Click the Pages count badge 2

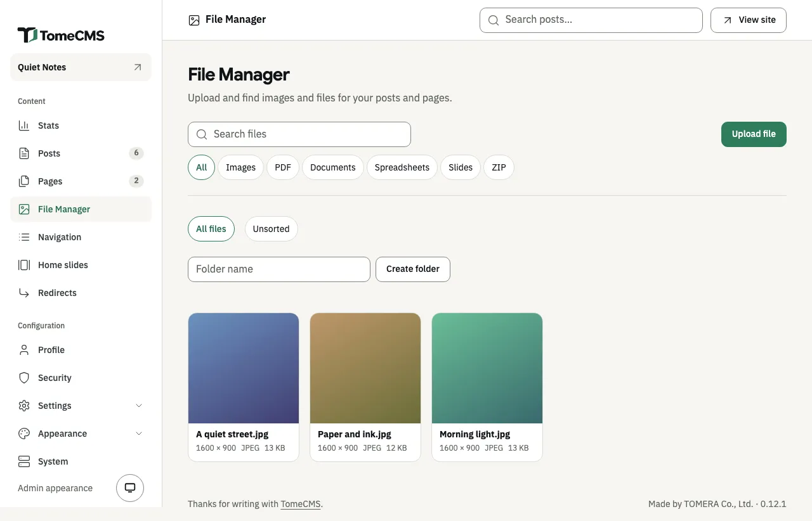point(136,181)
